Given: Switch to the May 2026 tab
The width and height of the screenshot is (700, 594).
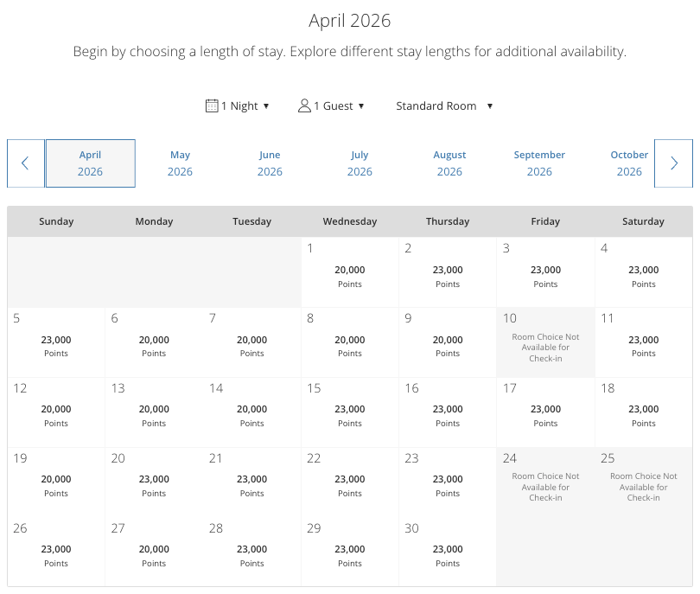Looking at the screenshot, I should pyautogui.click(x=180, y=163).
